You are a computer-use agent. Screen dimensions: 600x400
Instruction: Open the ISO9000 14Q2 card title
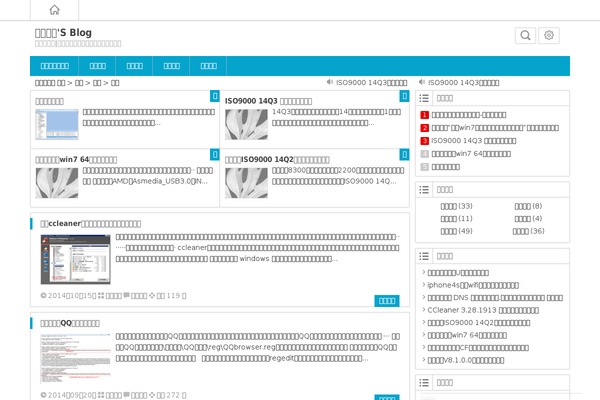pos(277,160)
